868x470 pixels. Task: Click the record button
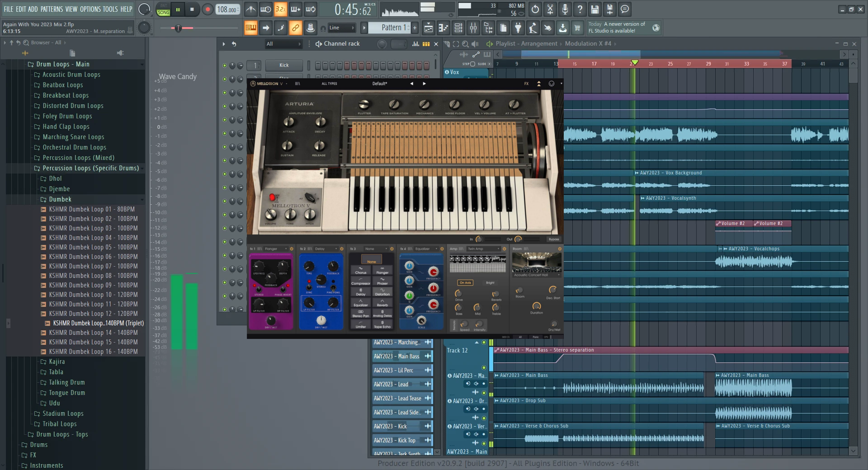point(208,9)
